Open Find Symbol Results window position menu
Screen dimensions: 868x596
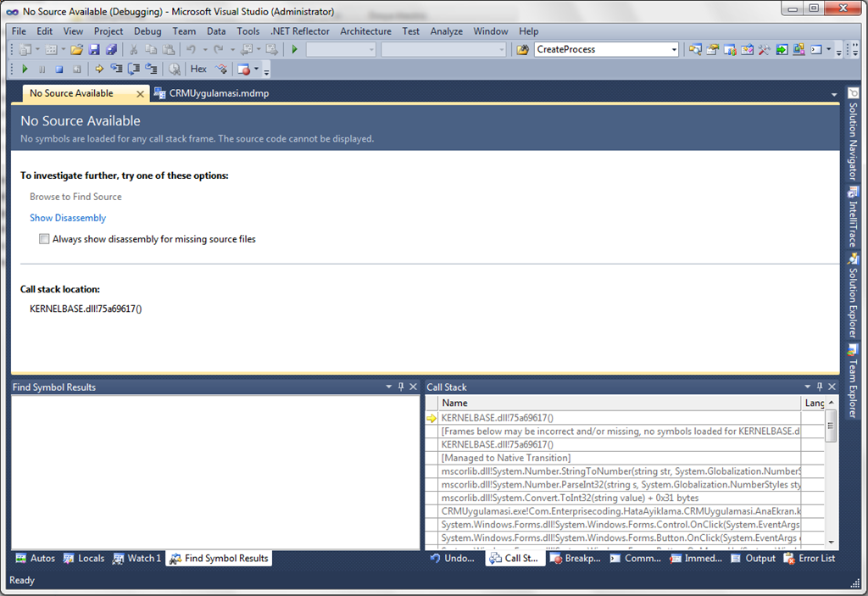(x=388, y=387)
